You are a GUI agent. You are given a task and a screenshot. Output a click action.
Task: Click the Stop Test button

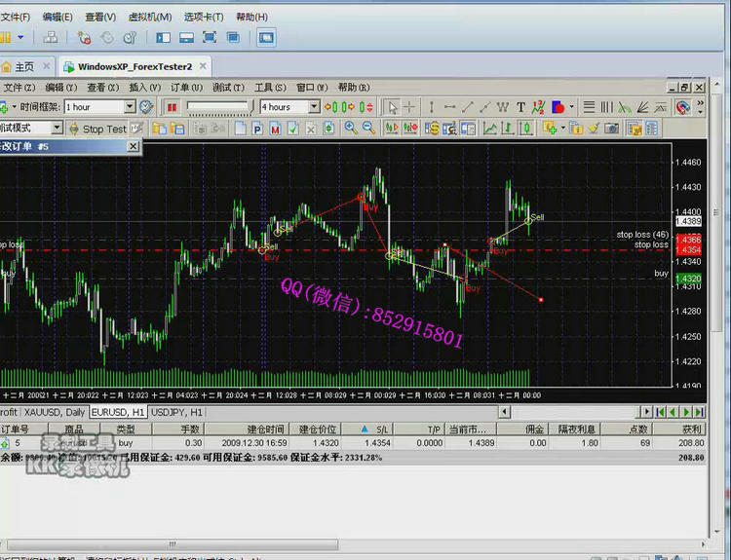point(96,129)
